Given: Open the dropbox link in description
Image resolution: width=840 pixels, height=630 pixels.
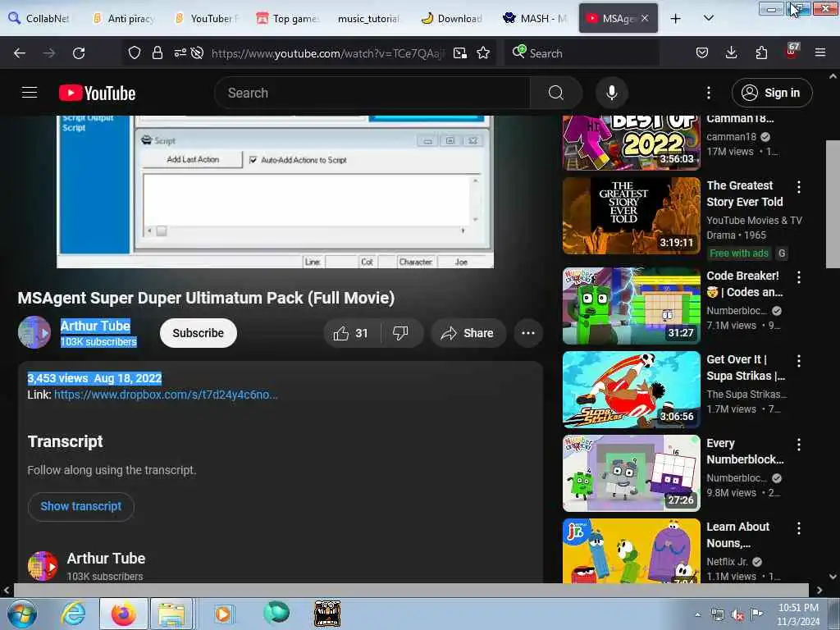Looking at the screenshot, I should click(x=166, y=395).
